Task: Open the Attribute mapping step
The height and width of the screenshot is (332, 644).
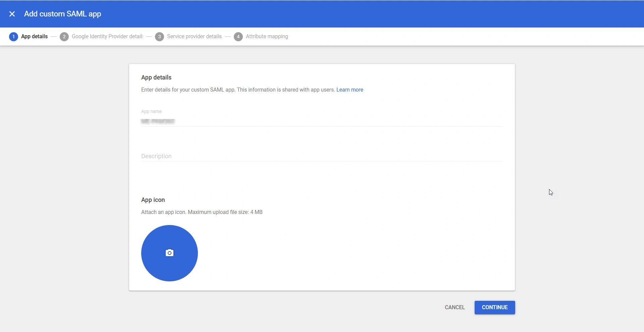Action: click(x=267, y=37)
